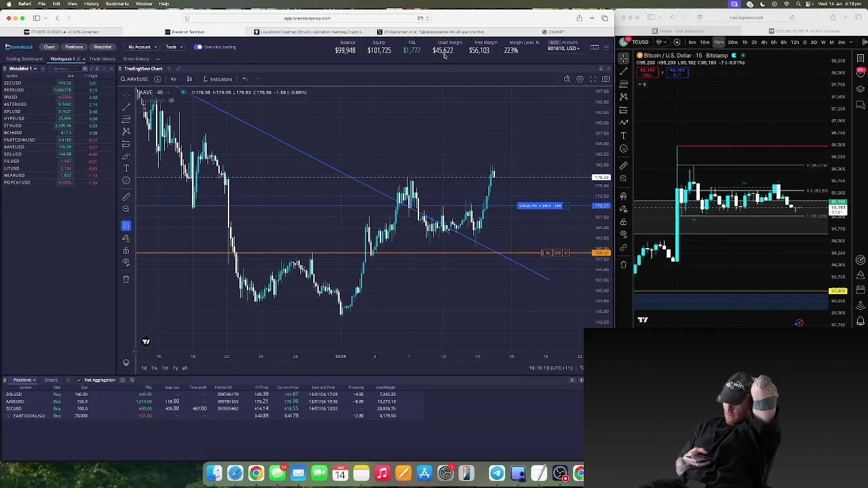
Task: Click orange stop loss price label
Action: pos(601,253)
